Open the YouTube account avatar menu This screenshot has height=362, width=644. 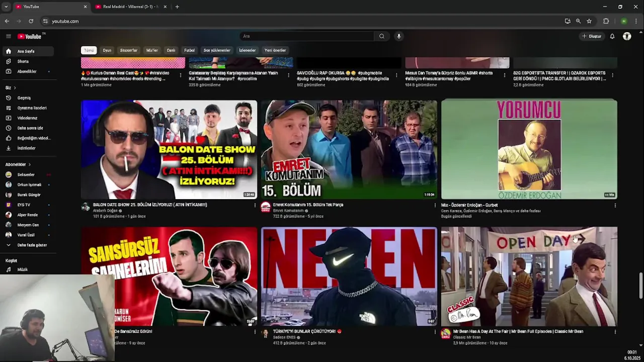click(x=627, y=36)
